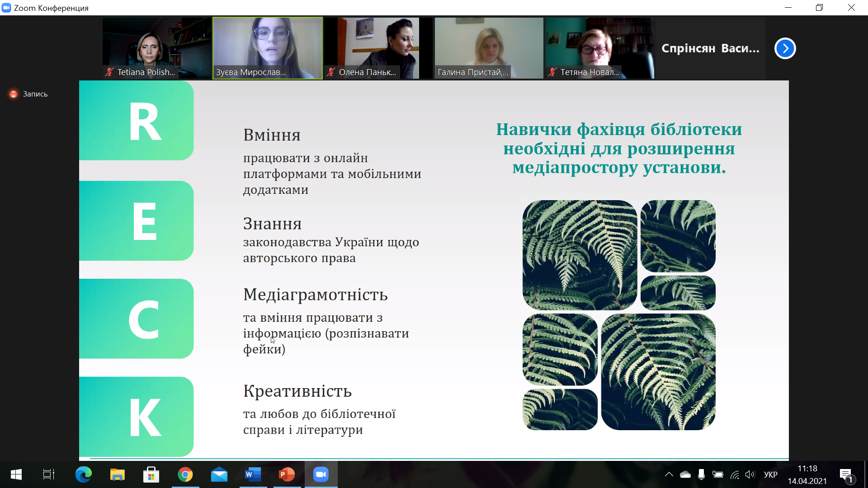The height and width of the screenshot is (488, 868).
Task: Open Google Chrome from the taskbar
Action: click(185, 474)
